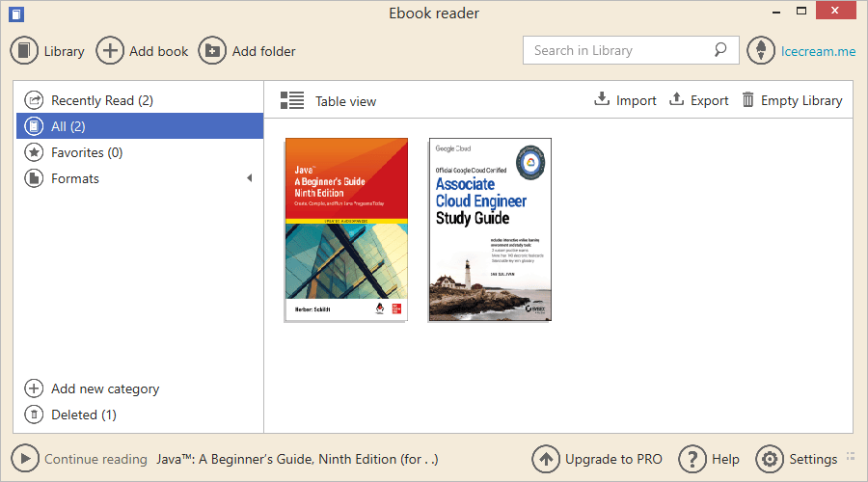Click the Upgrade to PRO text
This screenshot has height=482, width=868.
[x=613, y=459]
